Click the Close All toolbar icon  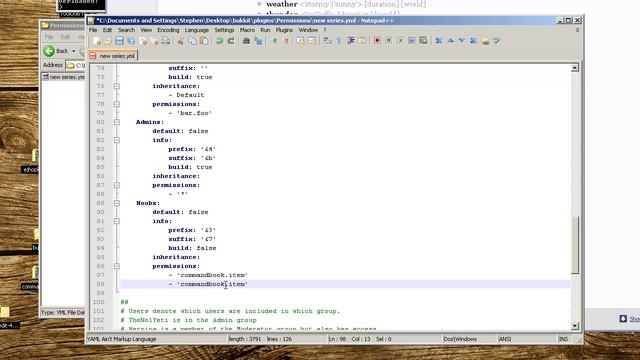click(154, 41)
